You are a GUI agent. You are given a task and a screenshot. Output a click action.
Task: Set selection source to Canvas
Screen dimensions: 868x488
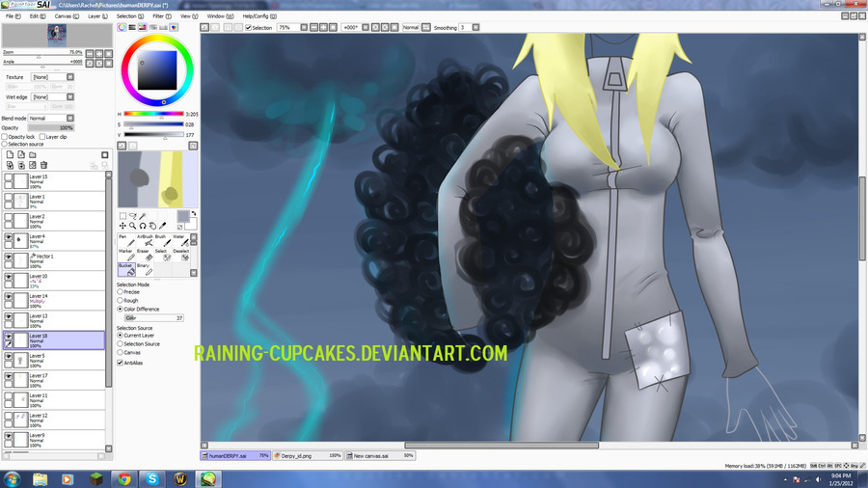(x=121, y=352)
